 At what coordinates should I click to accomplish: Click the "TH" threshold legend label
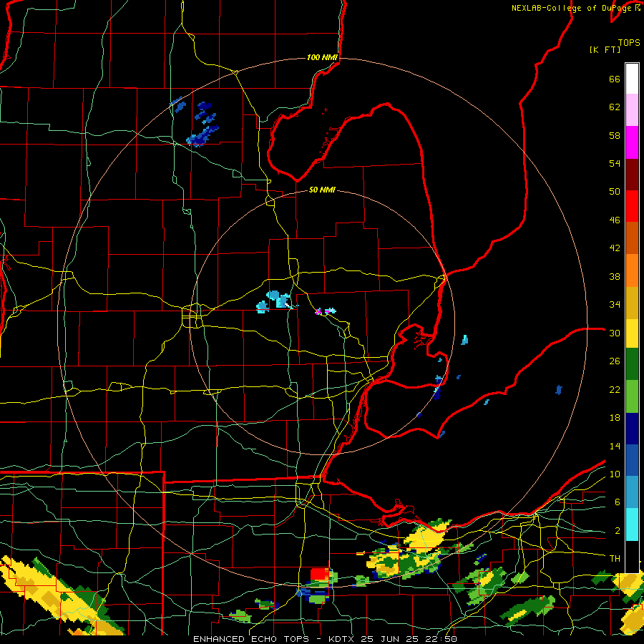click(x=615, y=559)
